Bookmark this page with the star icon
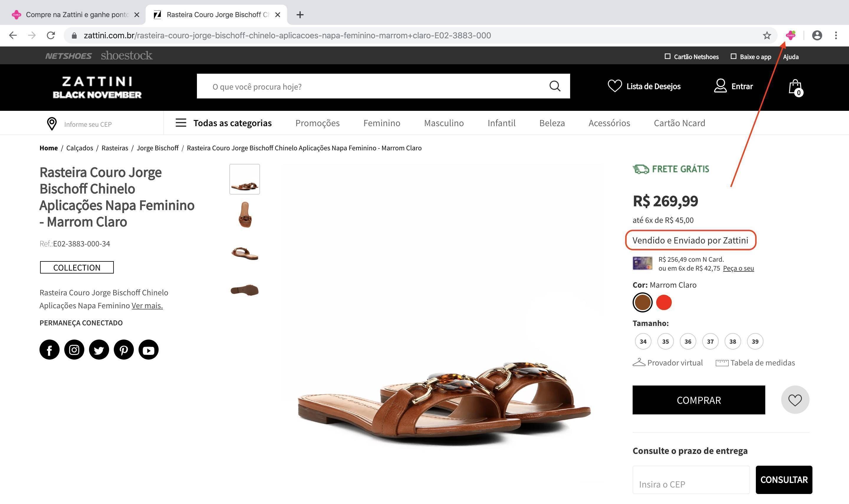Image resolution: width=849 pixels, height=504 pixels. [767, 35]
